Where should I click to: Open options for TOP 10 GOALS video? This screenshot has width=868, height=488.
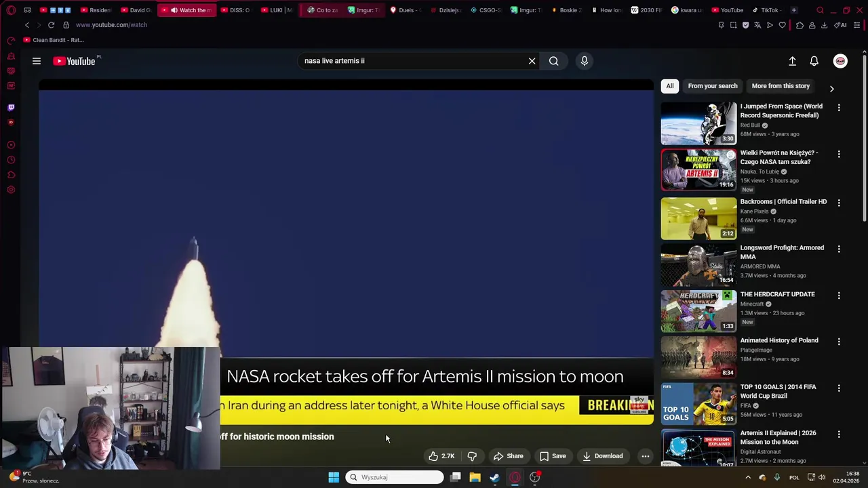(839, 388)
